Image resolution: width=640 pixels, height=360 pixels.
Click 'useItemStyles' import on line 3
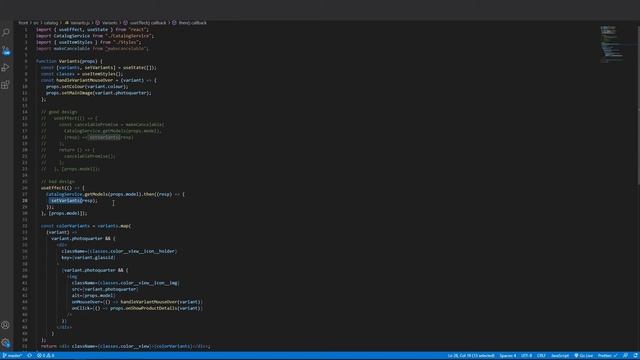[75, 42]
